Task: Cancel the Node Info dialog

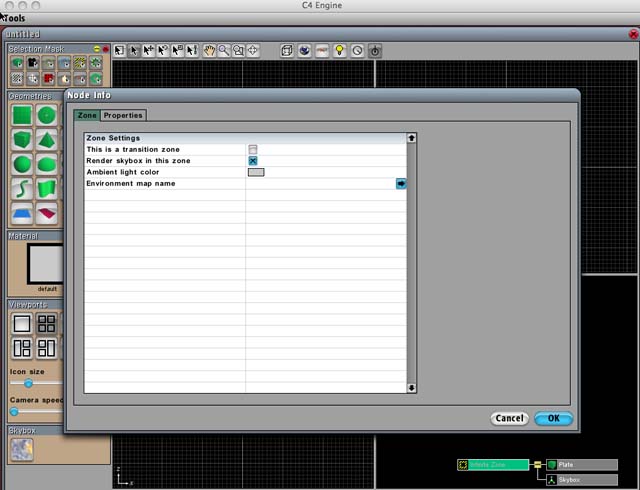Action: pos(509,418)
